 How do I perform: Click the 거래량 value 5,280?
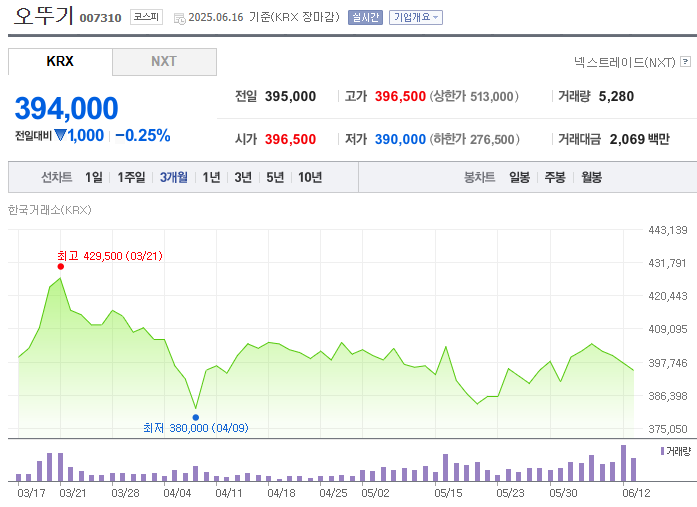pos(616,96)
